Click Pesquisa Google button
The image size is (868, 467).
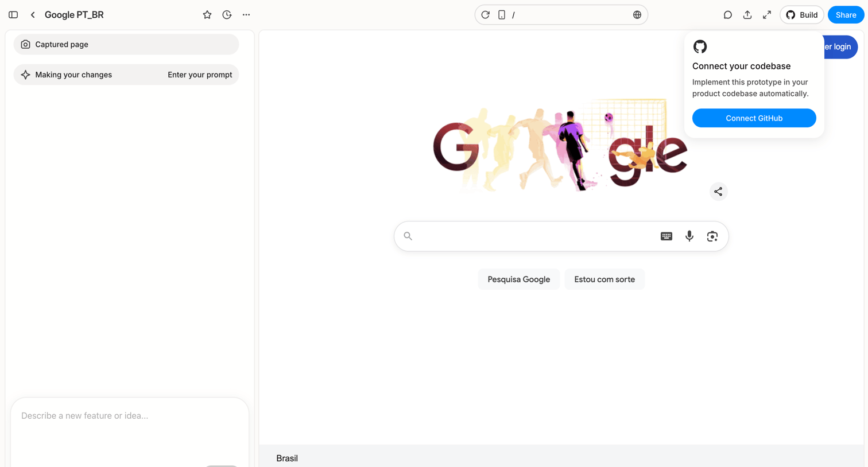pos(519,279)
